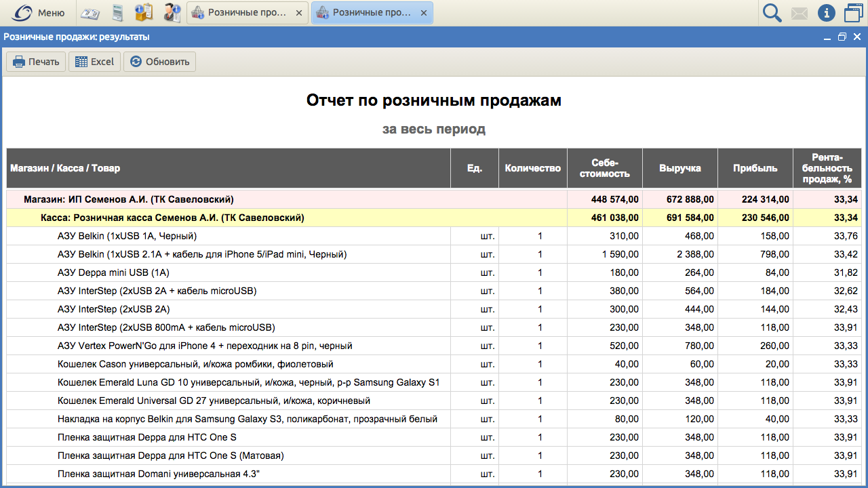Collapse the Магазин: ИП Семенов А.И. row
The image size is (868, 488).
(129, 199)
